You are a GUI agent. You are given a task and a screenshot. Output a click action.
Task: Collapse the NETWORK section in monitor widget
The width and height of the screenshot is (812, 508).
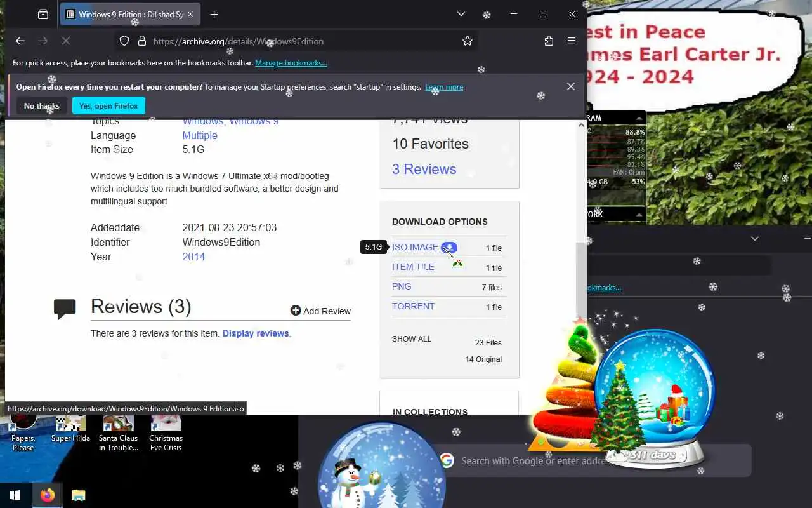click(x=639, y=215)
